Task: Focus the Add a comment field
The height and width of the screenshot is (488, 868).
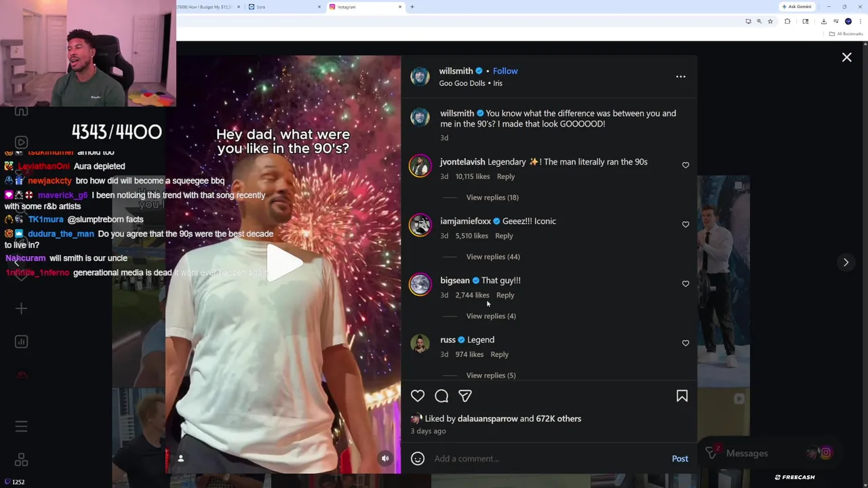Action: tap(549, 459)
